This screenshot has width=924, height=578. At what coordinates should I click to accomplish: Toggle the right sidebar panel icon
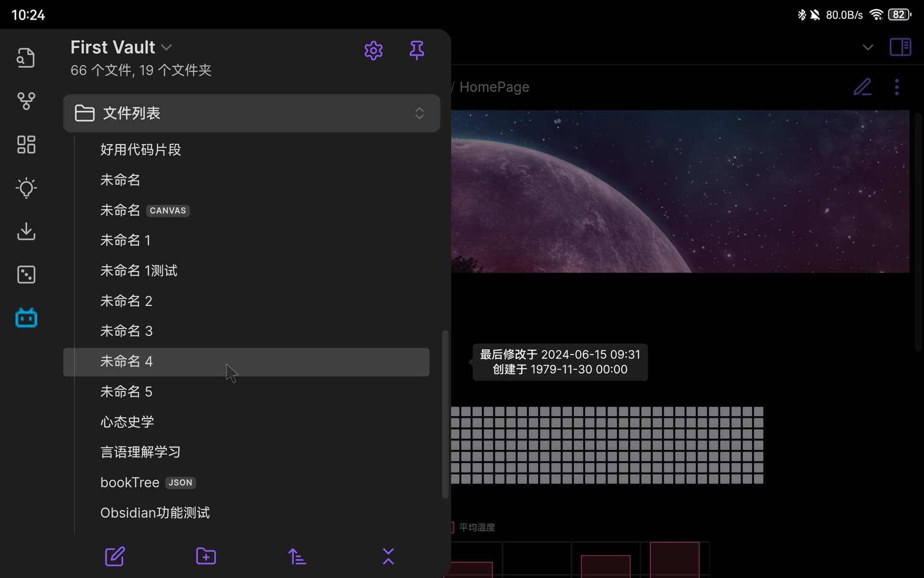[x=900, y=47]
